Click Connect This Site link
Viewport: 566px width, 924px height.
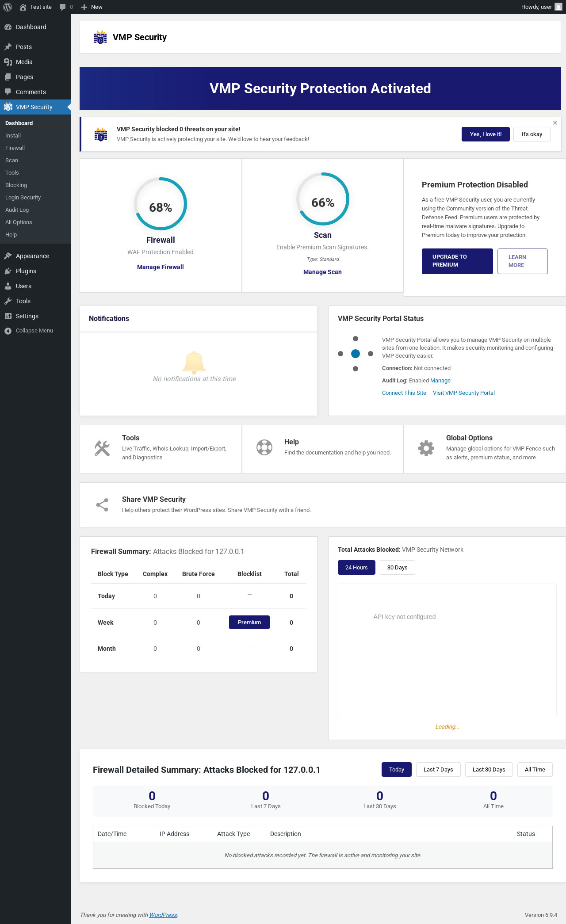click(404, 393)
